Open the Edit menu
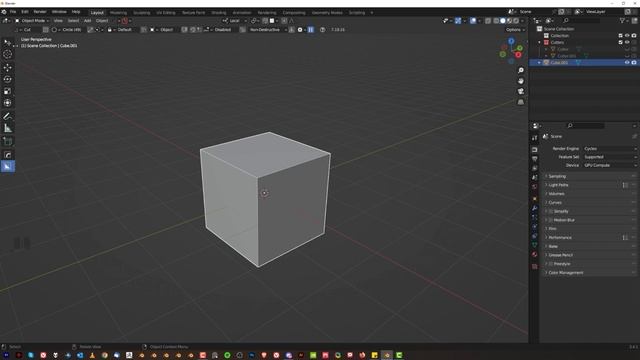Screen dimensions: 640x360 pos(25,12)
